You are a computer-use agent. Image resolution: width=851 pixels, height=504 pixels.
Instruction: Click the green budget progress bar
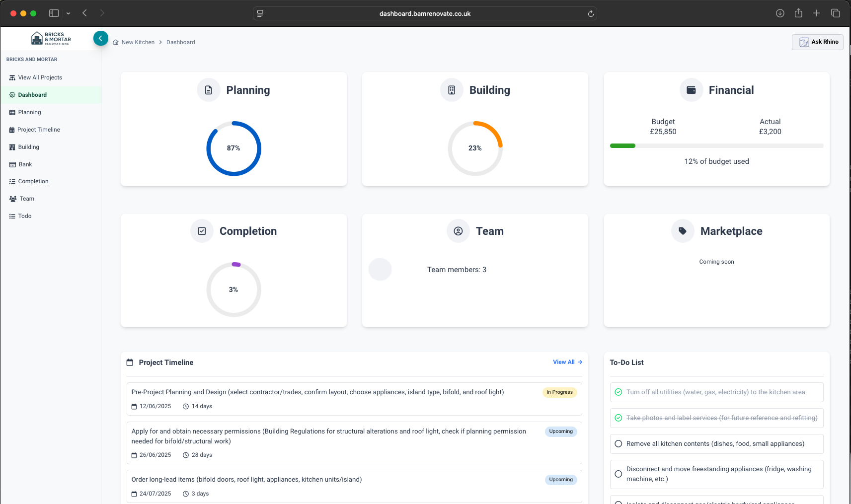click(x=622, y=146)
